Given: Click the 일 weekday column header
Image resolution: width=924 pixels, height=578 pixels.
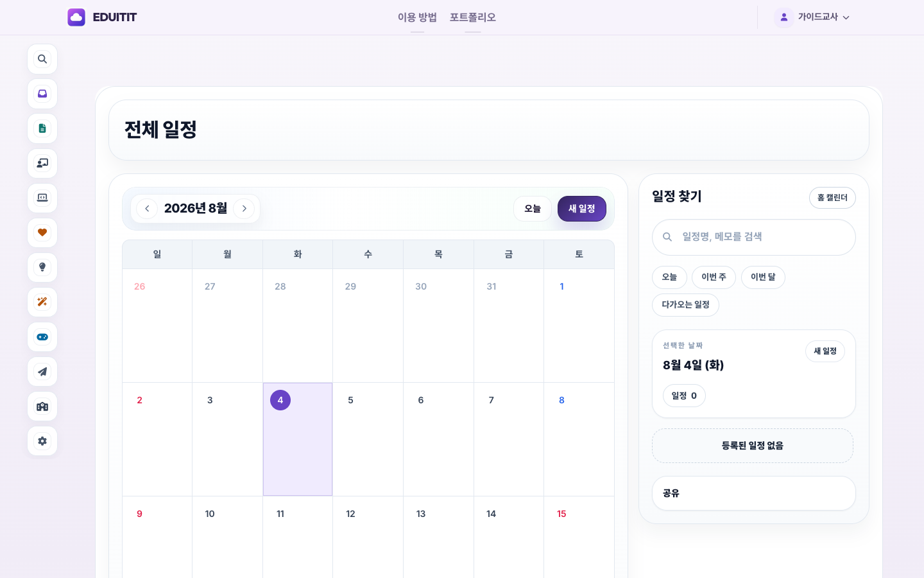Looking at the screenshot, I should pos(157,254).
